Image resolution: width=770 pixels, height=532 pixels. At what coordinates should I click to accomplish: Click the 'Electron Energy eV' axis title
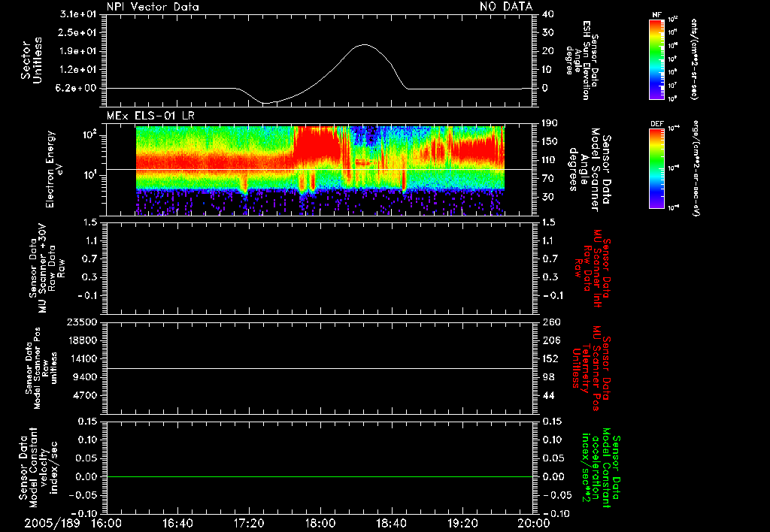(55, 169)
